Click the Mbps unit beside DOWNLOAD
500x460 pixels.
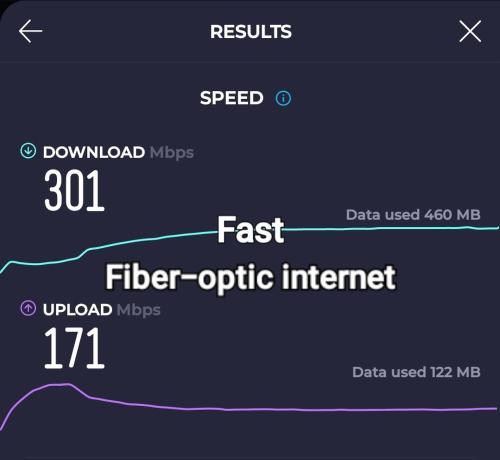pos(172,153)
